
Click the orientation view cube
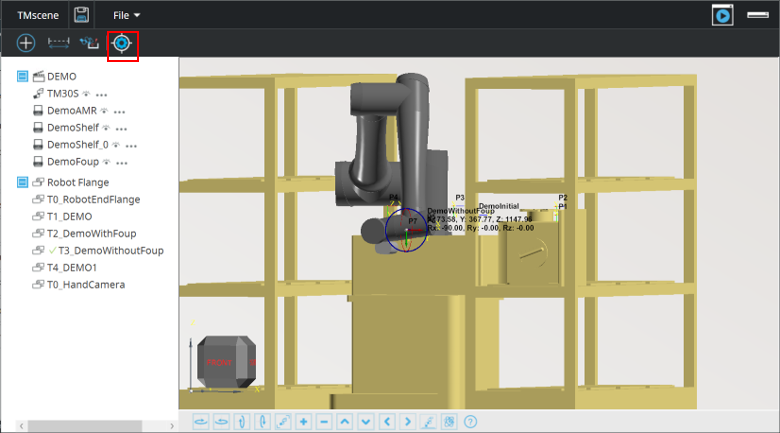[226, 362]
